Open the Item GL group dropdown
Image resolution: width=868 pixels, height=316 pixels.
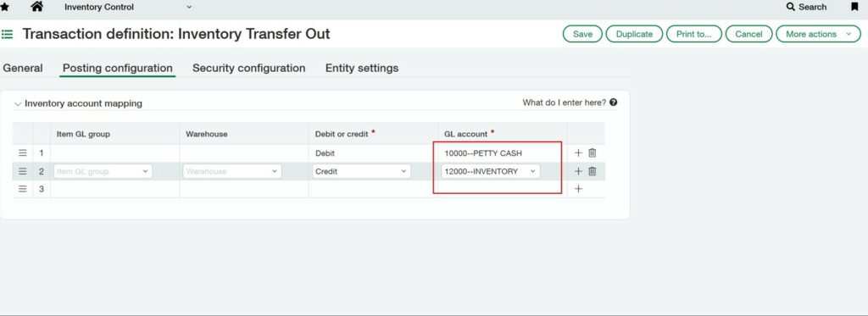(103, 172)
